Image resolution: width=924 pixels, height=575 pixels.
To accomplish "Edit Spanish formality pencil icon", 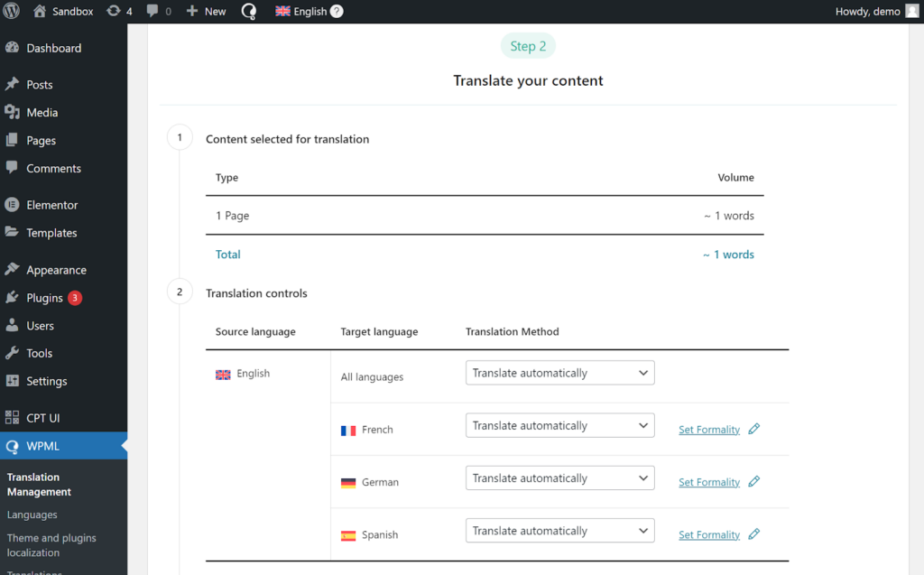I will [x=754, y=533].
